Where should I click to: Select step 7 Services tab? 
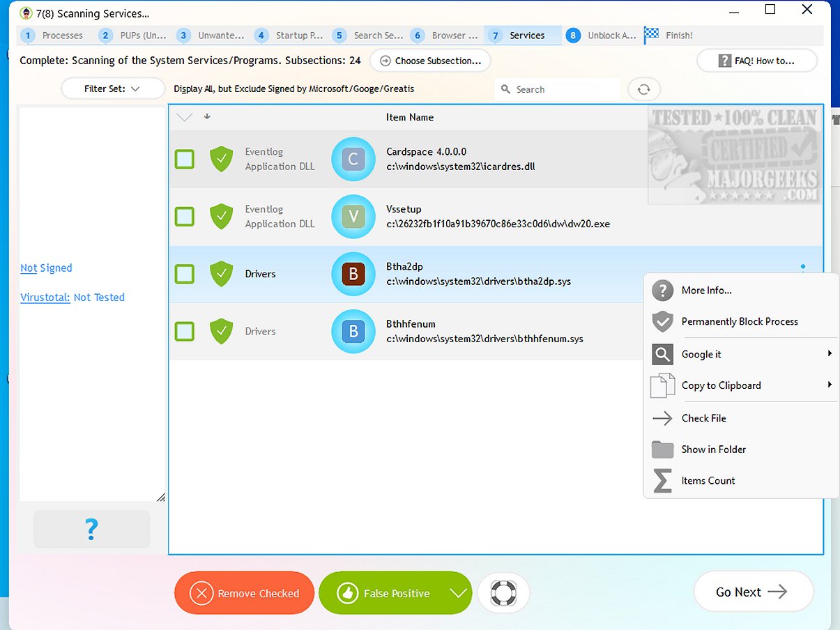523,36
